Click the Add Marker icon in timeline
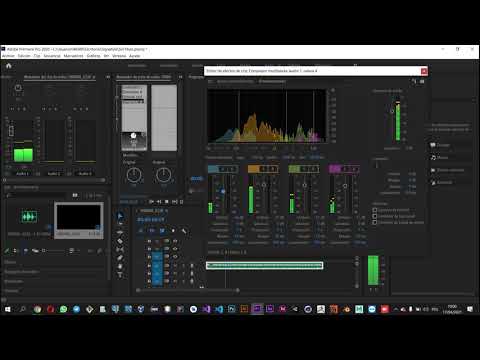Screen dimensions: 480x360 tap(173, 230)
